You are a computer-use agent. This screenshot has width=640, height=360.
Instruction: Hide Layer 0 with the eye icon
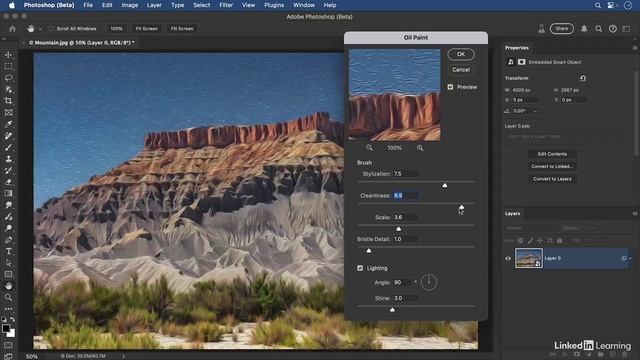[x=508, y=258]
